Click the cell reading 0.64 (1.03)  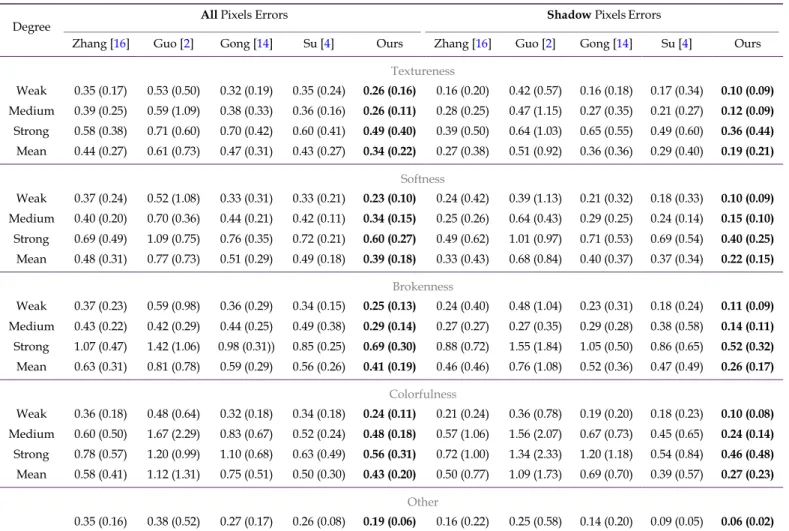535,131
